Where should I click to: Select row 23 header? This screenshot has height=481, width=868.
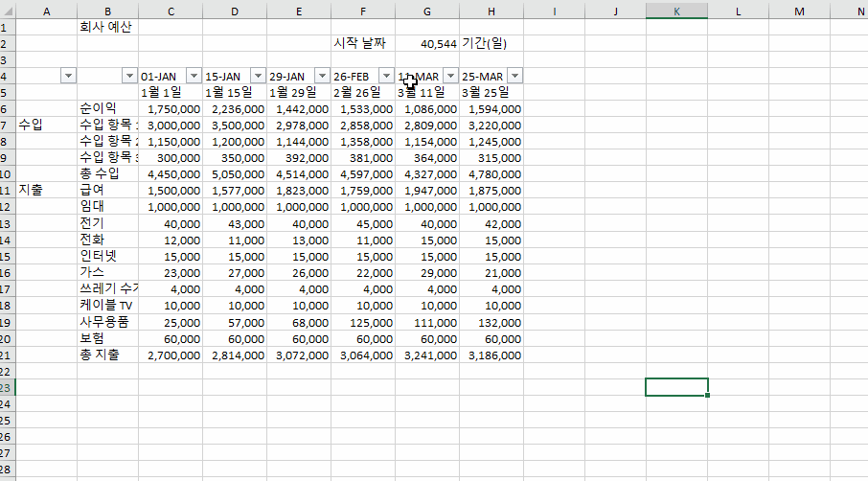point(7,388)
